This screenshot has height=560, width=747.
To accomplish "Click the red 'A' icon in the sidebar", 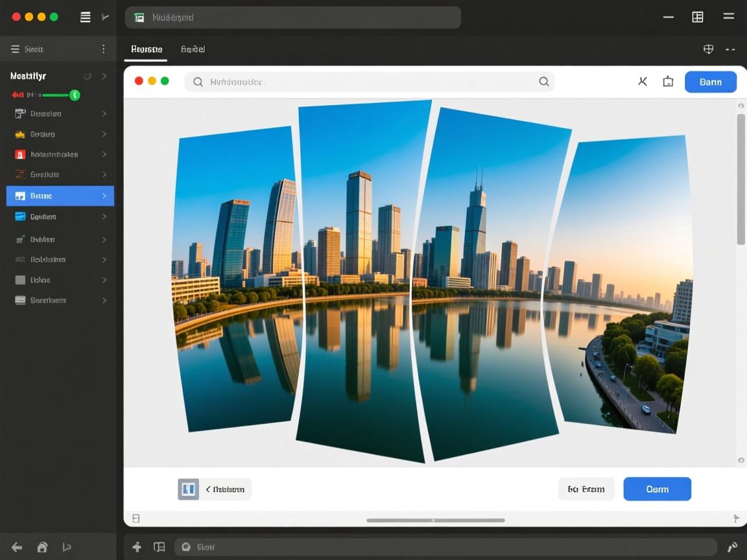I will 19,154.
